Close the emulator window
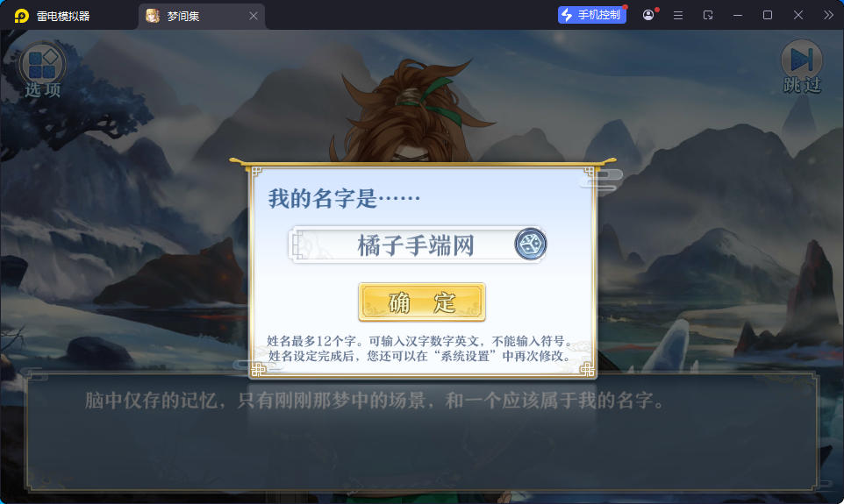 798,15
